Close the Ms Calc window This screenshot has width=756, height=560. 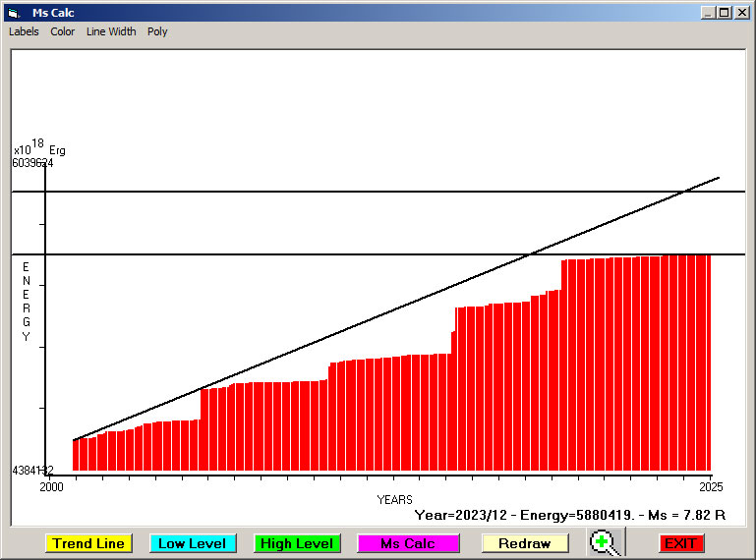pos(741,13)
